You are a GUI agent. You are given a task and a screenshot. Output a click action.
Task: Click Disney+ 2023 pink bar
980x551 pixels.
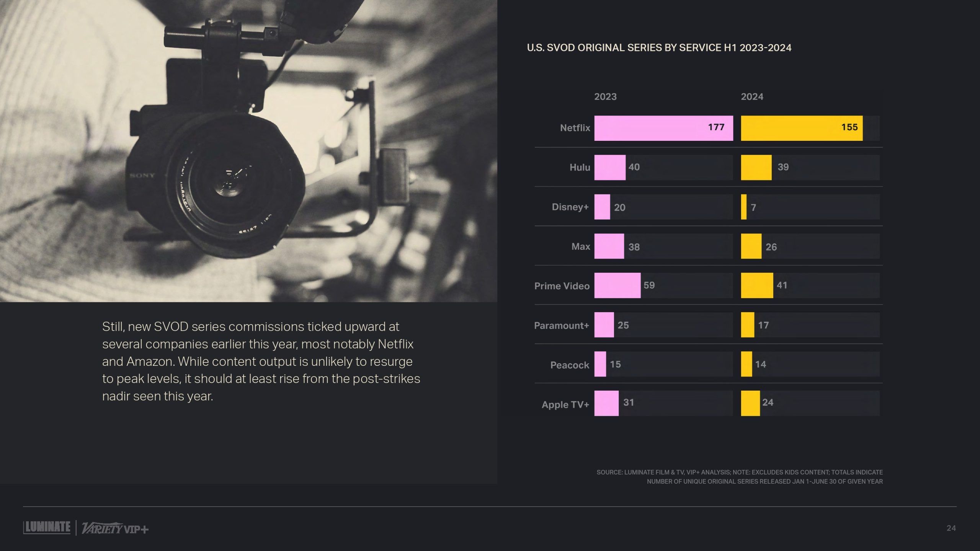tap(602, 207)
